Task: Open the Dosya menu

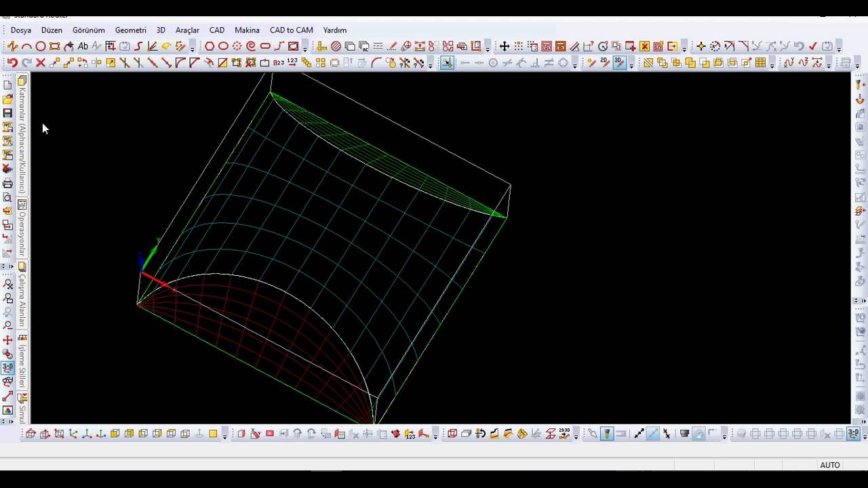Action: point(21,30)
